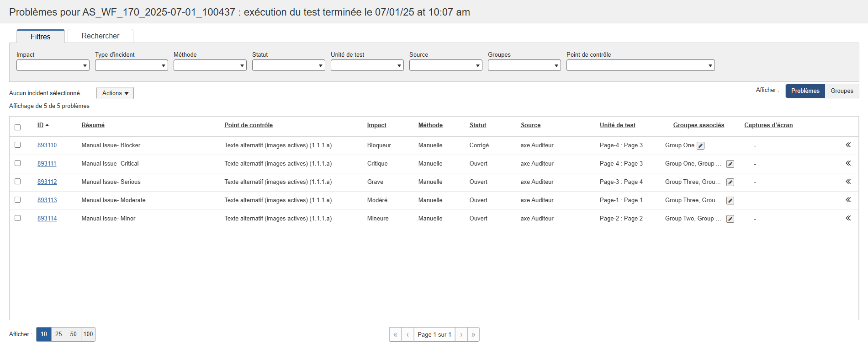Open the Actions dropdown menu
Image resolution: width=868 pixels, height=349 pixels.
(115, 93)
